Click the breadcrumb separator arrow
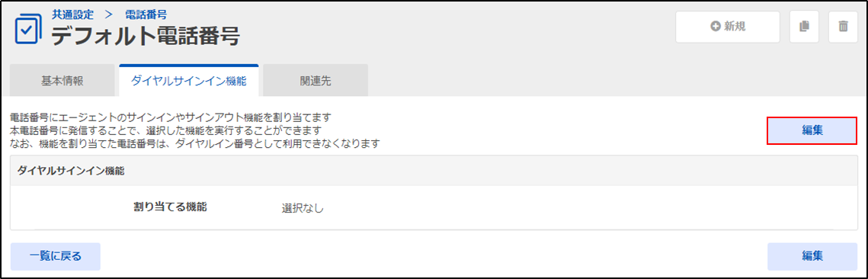 (109, 15)
